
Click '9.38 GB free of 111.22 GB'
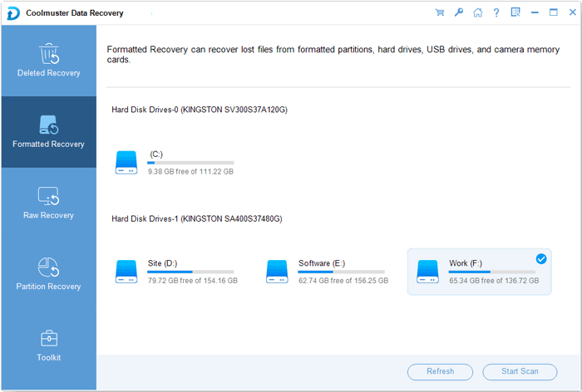(x=190, y=172)
